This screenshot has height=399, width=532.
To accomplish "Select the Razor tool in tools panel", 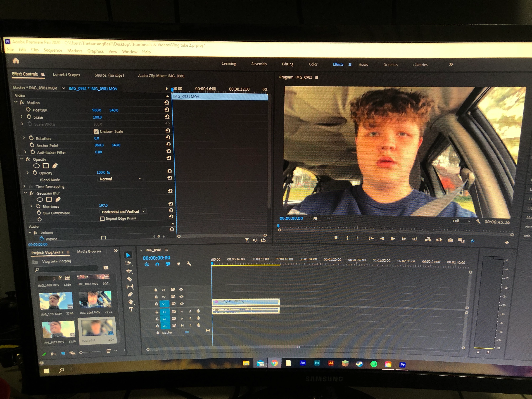I will (x=129, y=279).
